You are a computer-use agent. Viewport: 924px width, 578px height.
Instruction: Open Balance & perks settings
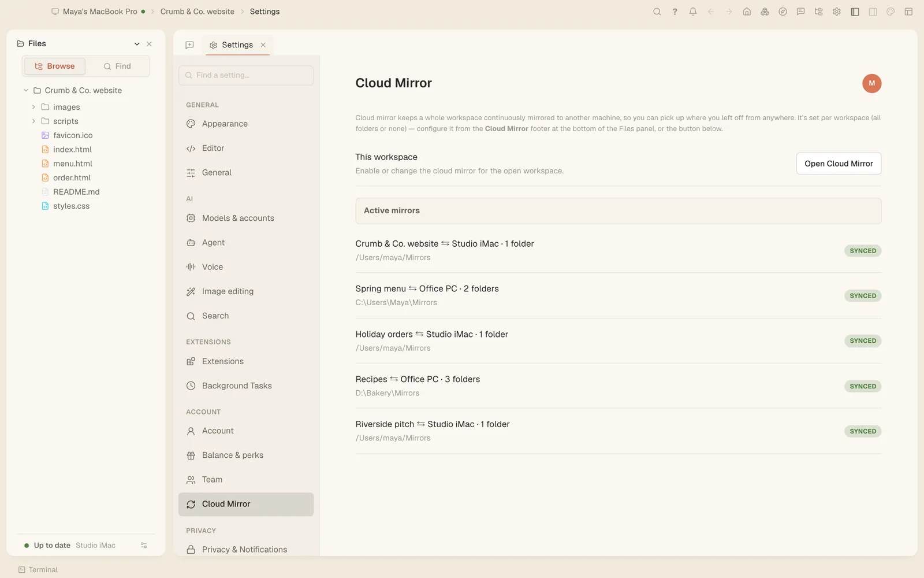[x=246, y=455]
